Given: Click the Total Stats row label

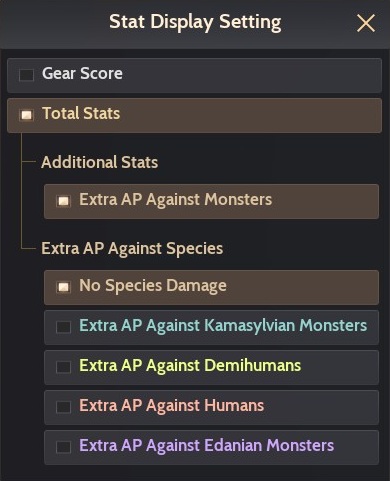Looking at the screenshot, I should click(81, 113).
